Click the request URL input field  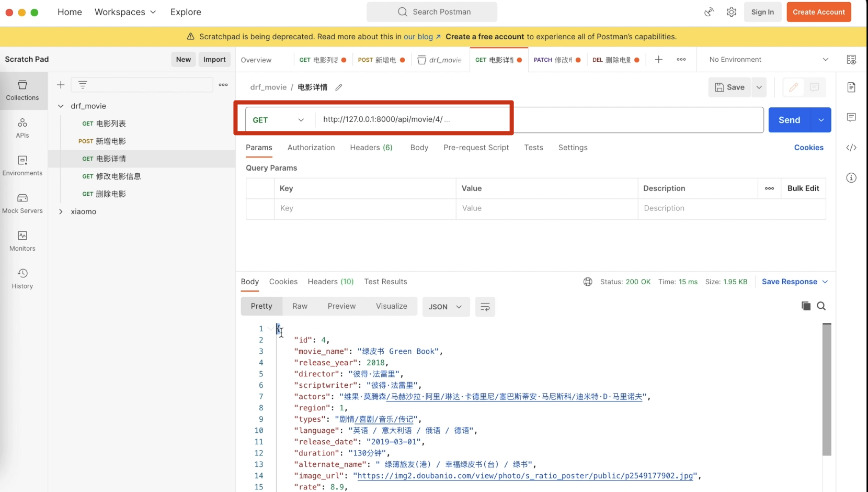(539, 120)
